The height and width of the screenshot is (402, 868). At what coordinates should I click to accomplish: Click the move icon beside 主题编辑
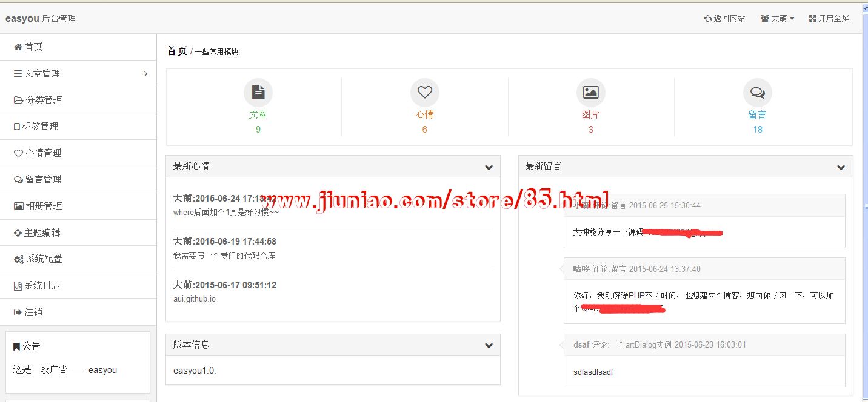pos(18,233)
